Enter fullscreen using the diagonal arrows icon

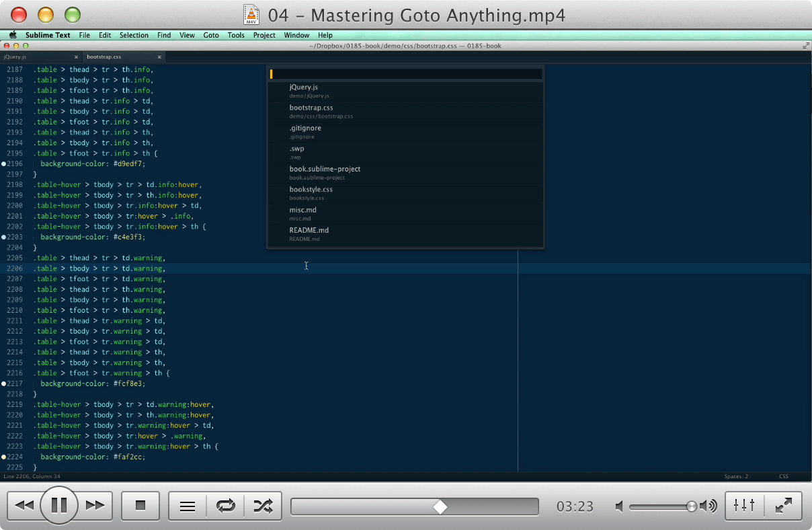point(784,505)
